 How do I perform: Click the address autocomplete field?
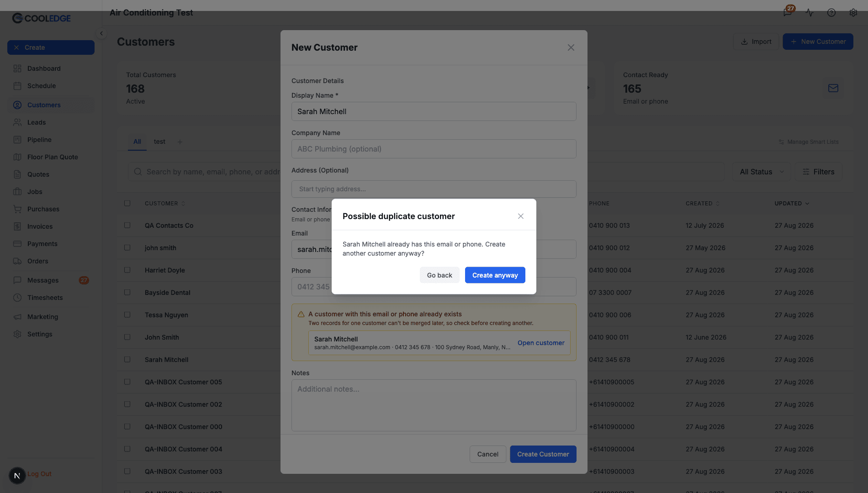(x=434, y=189)
